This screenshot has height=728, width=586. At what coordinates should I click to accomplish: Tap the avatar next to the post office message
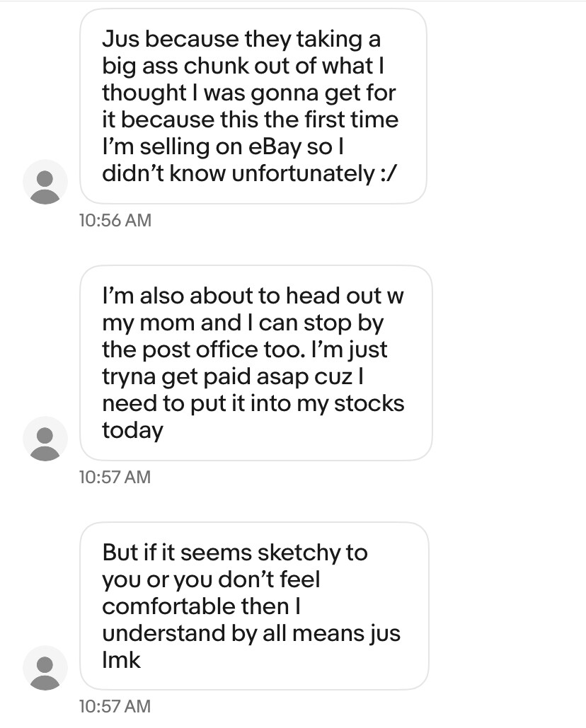[45, 439]
